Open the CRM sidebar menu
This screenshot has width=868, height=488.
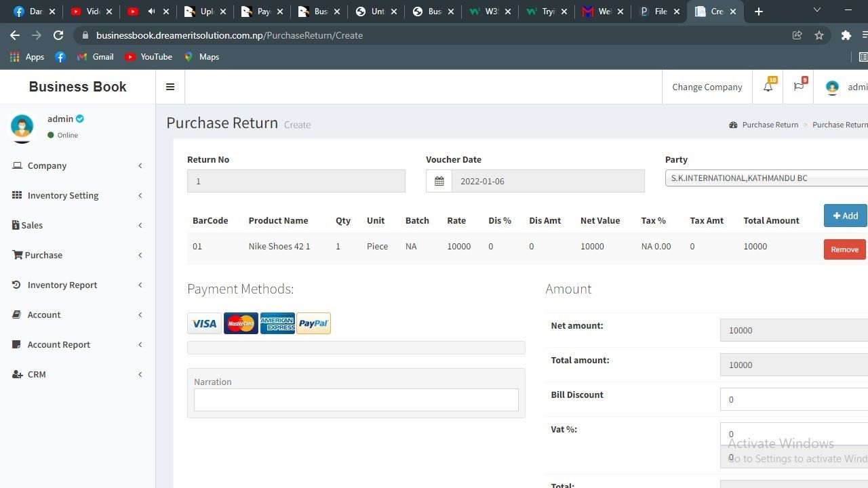pyautogui.click(x=37, y=374)
